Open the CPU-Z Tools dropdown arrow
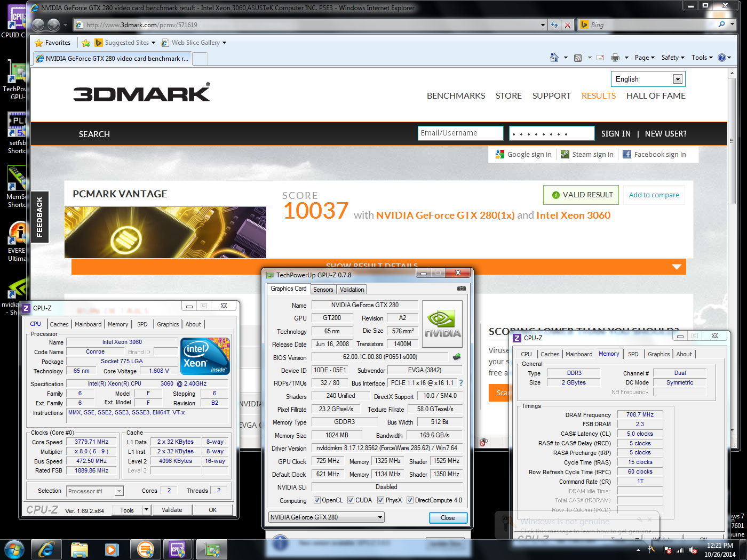The width and height of the screenshot is (747, 560). (x=146, y=510)
